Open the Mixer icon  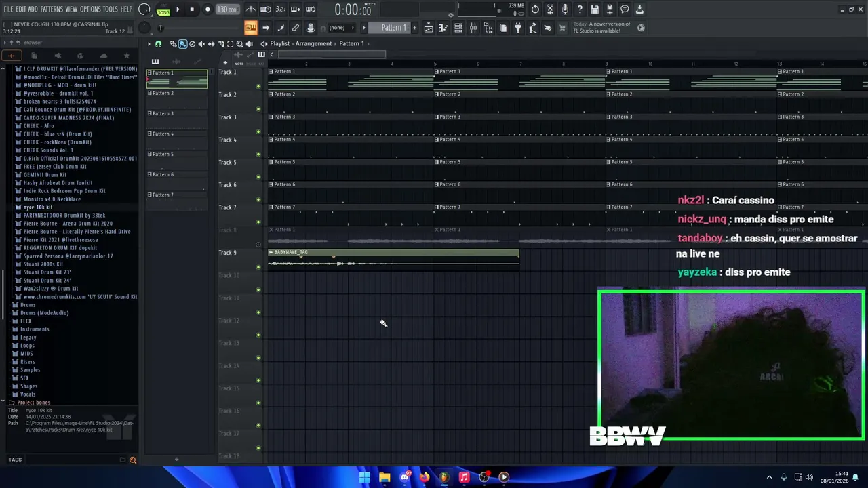coord(473,28)
